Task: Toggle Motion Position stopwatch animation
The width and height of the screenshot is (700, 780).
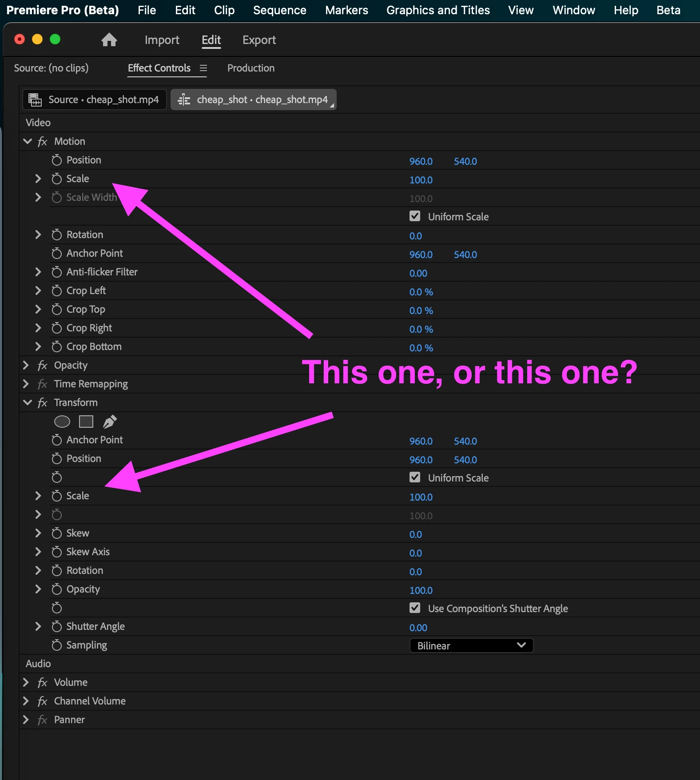Action: (x=56, y=160)
